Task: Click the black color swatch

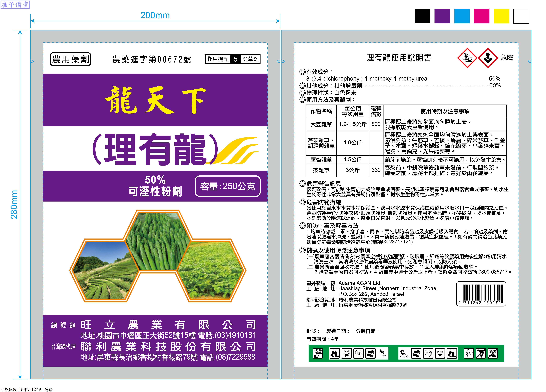Action: [x=422, y=16]
